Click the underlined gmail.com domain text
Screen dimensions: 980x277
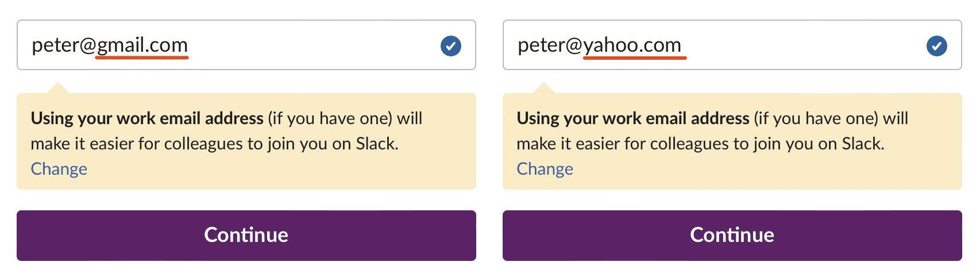(142, 45)
